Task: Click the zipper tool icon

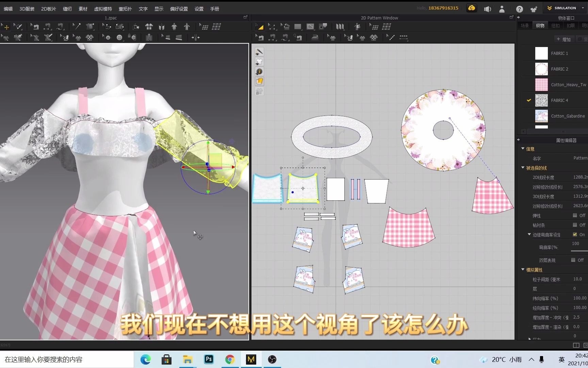Action: click(x=149, y=37)
